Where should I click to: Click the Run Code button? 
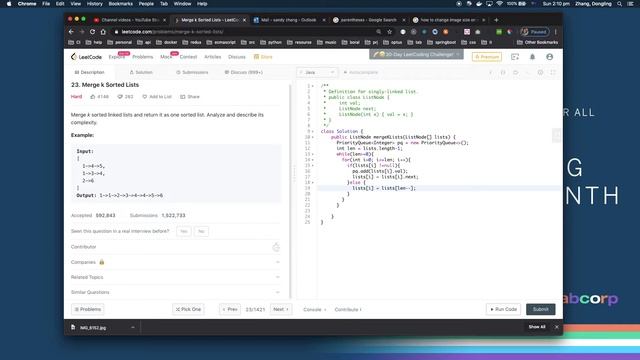(x=503, y=309)
